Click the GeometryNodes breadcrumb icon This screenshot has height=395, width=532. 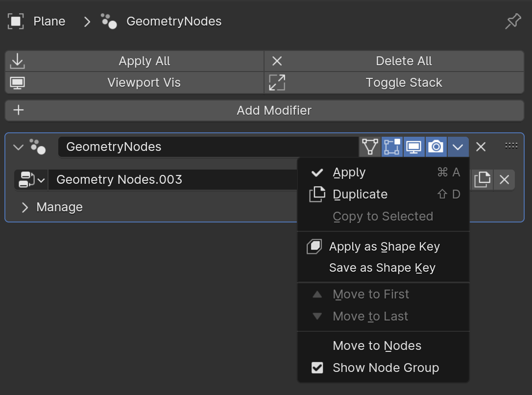pyautogui.click(x=109, y=22)
